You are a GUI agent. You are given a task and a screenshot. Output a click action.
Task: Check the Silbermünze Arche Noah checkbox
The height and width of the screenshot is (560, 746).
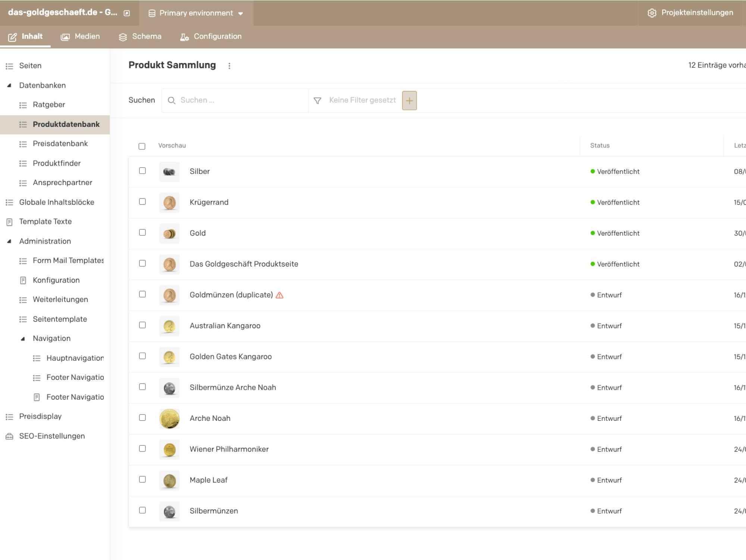pyautogui.click(x=142, y=387)
